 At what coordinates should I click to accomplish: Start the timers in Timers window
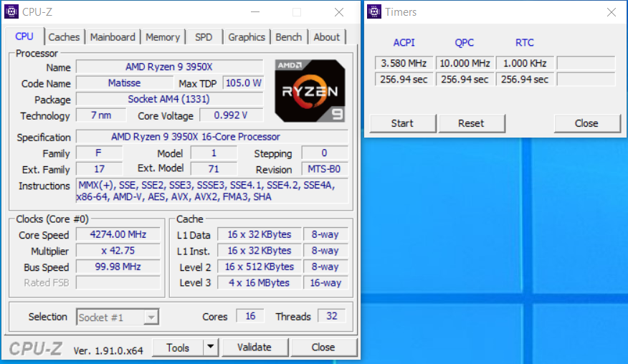[x=402, y=123]
